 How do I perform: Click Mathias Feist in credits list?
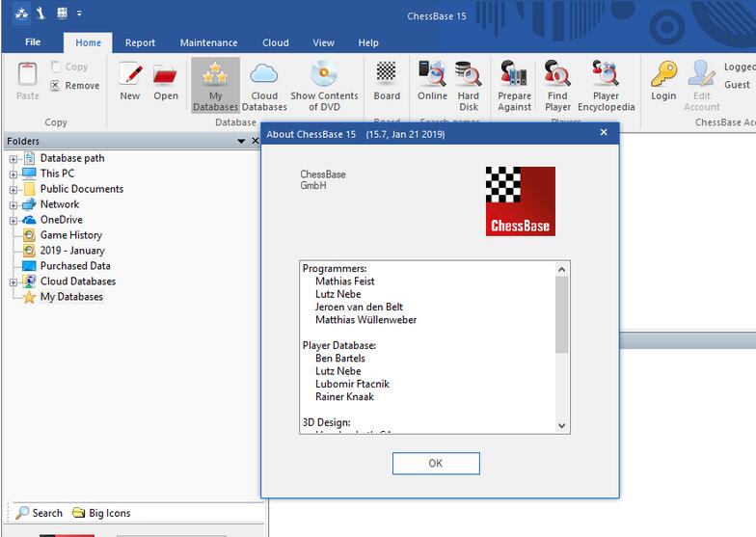tap(345, 282)
